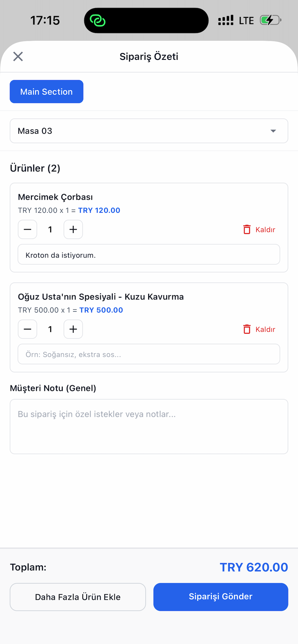Tap the Kaldır label for Mercimek Çorbası
Image resolution: width=298 pixels, height=644 pixels.
click(265, 230)
